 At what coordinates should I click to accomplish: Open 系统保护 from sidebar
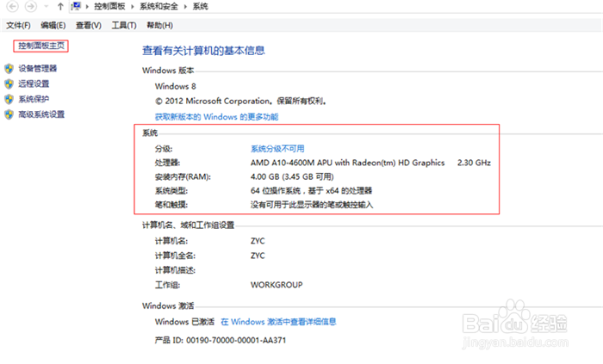pyautogui.click(x=34, y=100)
